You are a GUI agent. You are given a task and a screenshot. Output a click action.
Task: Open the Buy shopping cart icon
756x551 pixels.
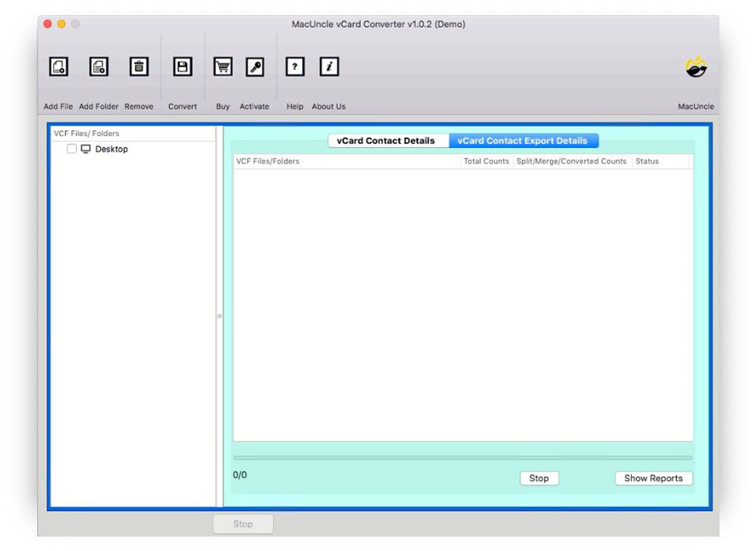tap(222, 66)
